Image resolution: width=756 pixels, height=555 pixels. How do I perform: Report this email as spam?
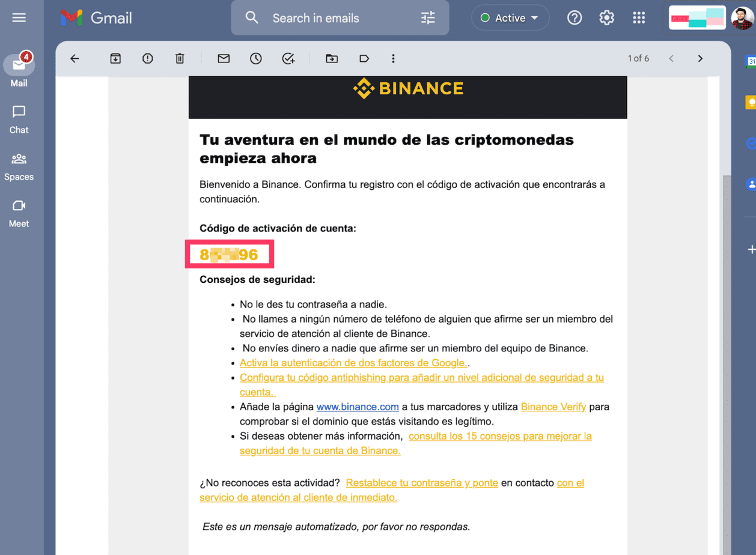[x=148, y=58]
